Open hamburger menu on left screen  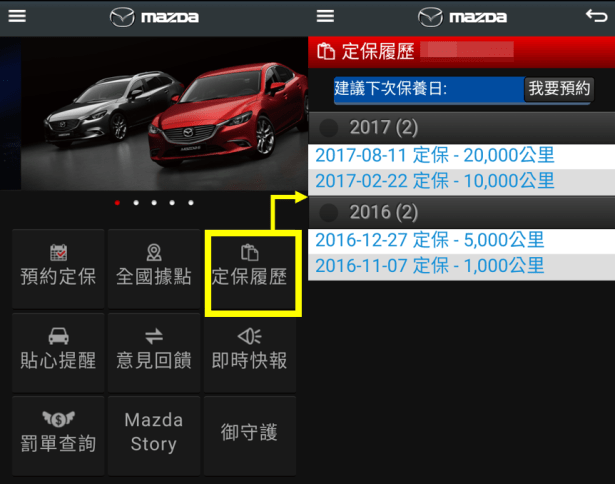coord(17,17)
